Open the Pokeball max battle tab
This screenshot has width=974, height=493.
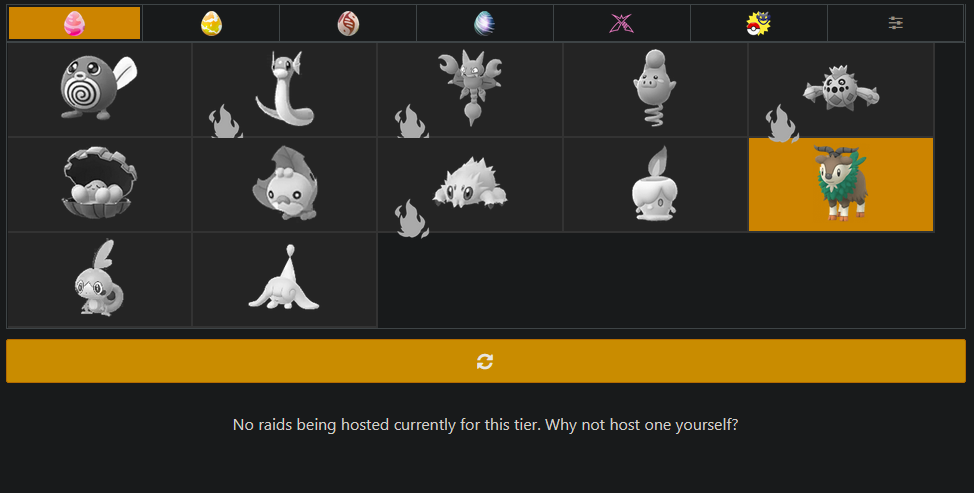[758, 23]
